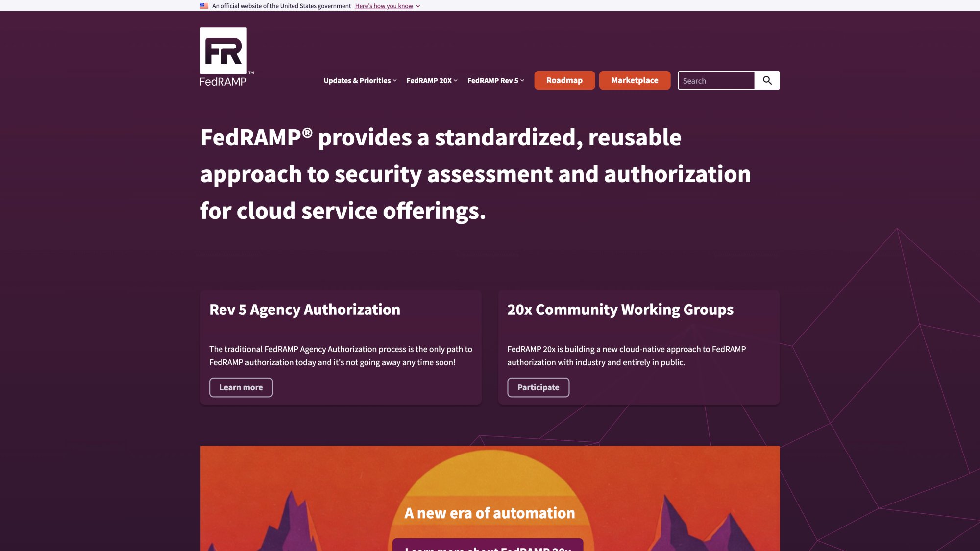Screen dimensions: 980x551
Task: Click the official government banner text
Action: (281, 6)
